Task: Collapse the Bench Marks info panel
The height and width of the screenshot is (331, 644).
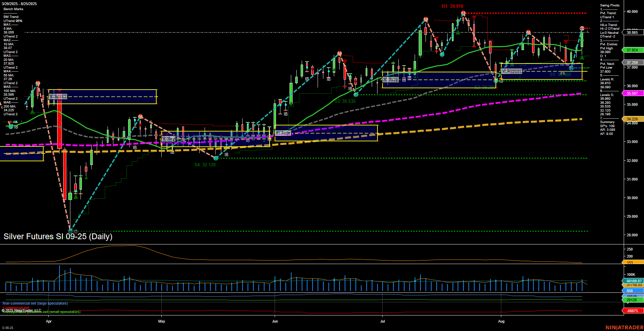Action: (x=13, y=9)
